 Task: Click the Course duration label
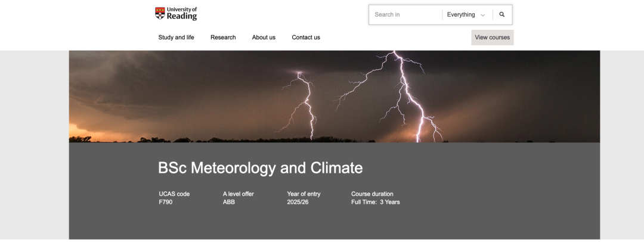click(372, 194)
